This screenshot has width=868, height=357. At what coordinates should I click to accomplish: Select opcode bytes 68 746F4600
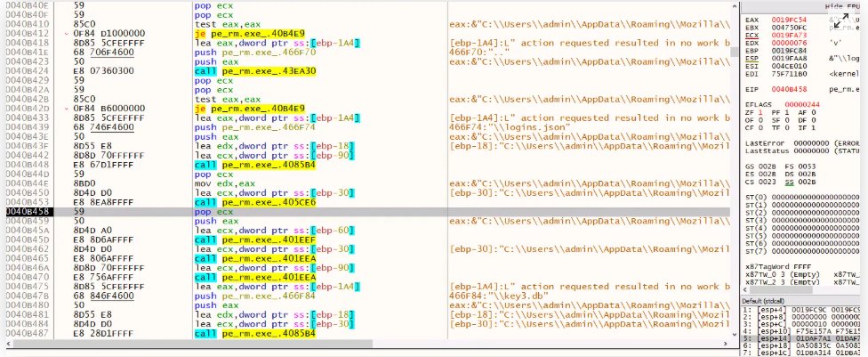tap(102, 127)
